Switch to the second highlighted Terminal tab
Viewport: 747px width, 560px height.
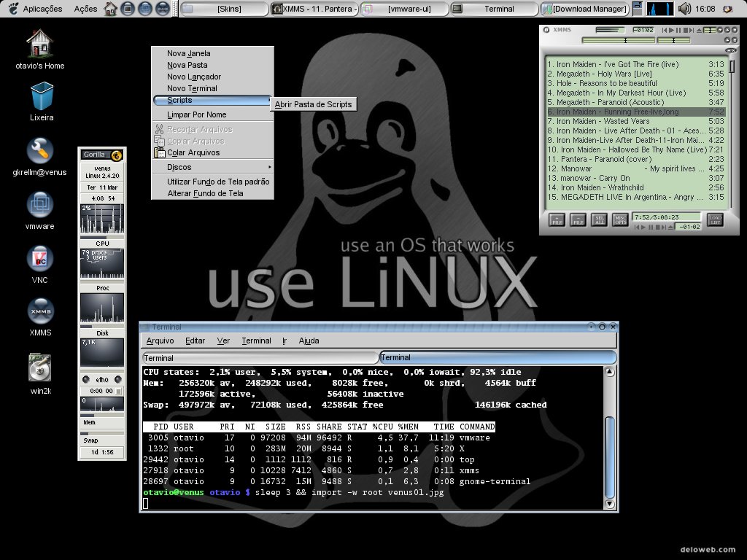(498, 357)
